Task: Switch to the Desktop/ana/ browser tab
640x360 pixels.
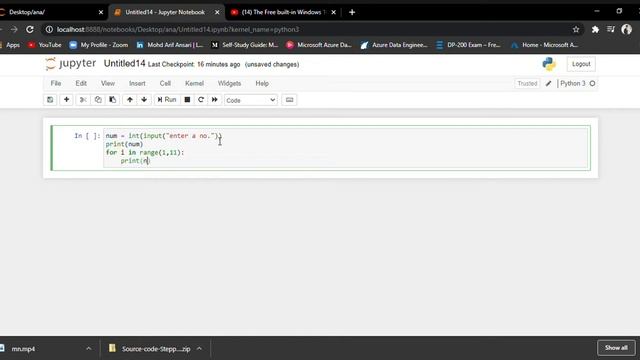Action: (x=51, y=12)
